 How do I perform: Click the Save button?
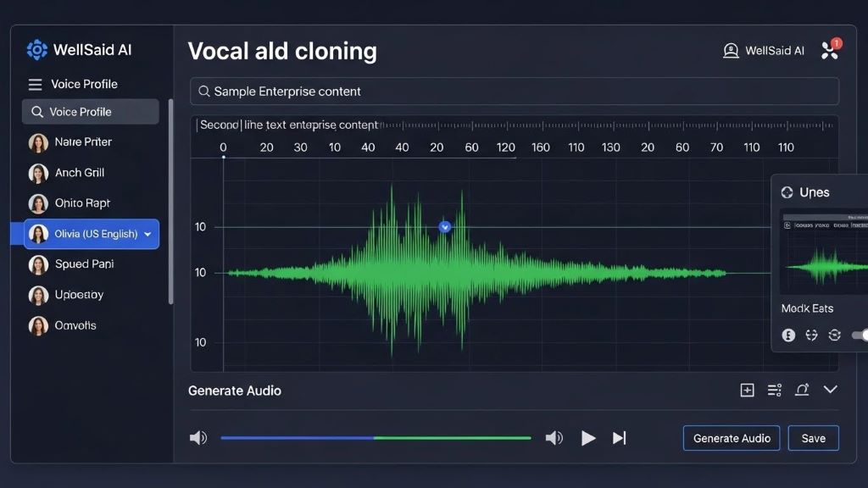coord(813,438)
